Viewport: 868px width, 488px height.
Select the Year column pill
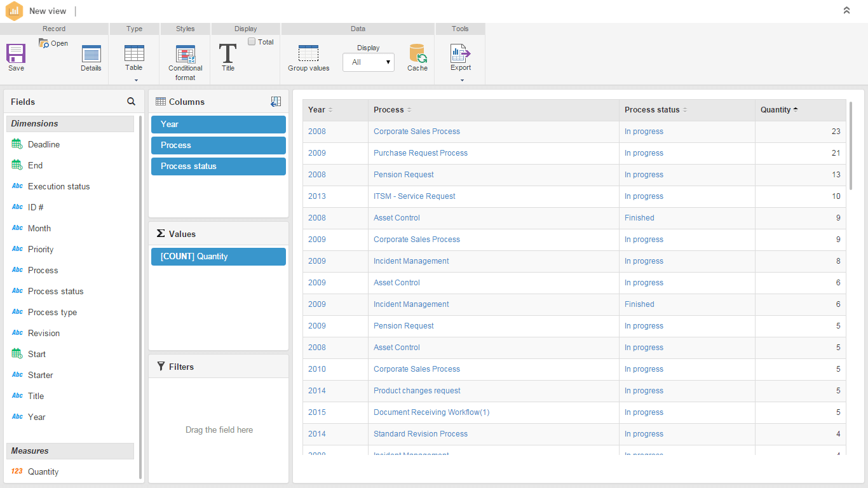[219, 125]
